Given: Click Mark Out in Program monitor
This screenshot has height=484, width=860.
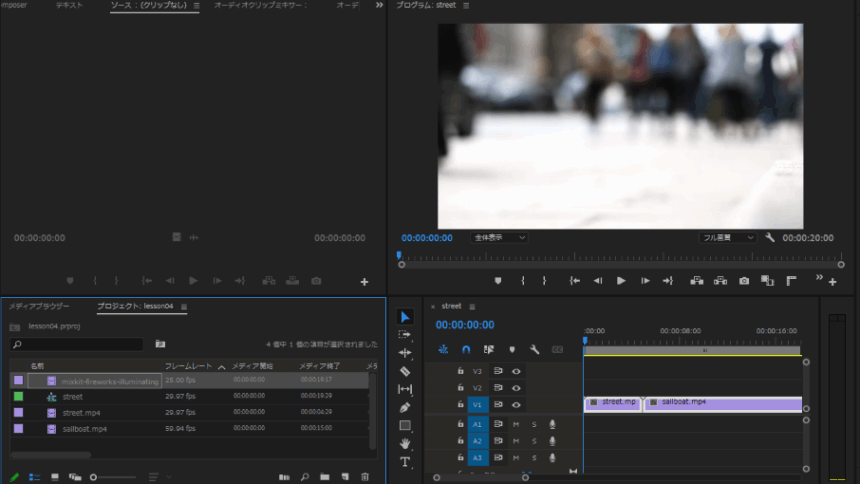Looking at the screenshot, I should point(544,281).
